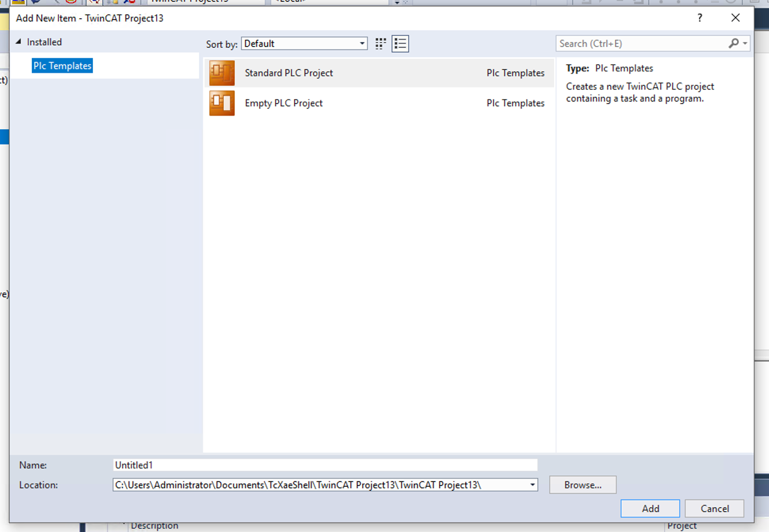Select the Empty PLC Project template icon
The height and width of the screenshot is (532, 769).
click(x=222, y=103)
